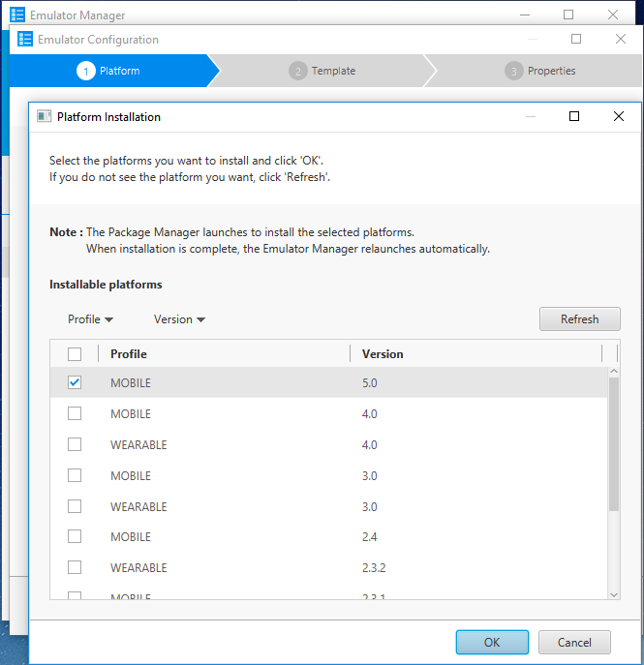Click the Refresh button
Screen dimensions: 644x665
[x=579, y=319]
